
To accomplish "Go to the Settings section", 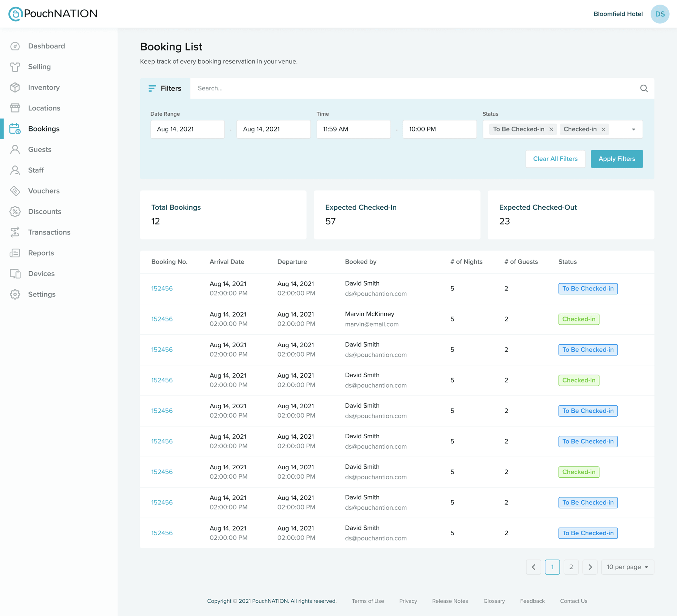I will coord(42,294).
